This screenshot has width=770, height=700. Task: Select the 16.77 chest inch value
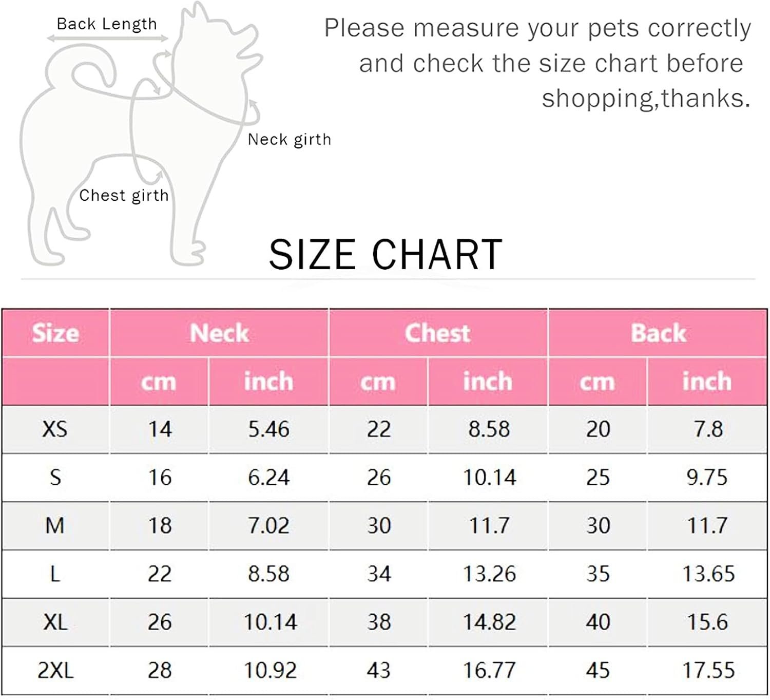pos(489,670)
